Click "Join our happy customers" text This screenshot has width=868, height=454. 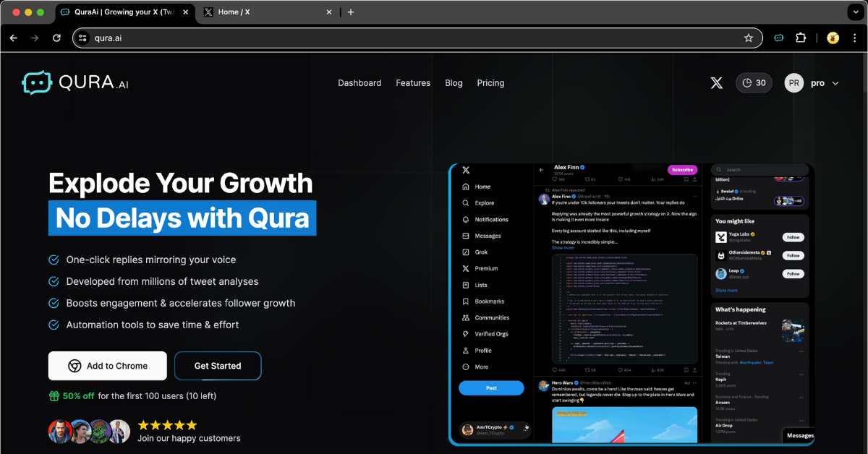pos(189,438)
